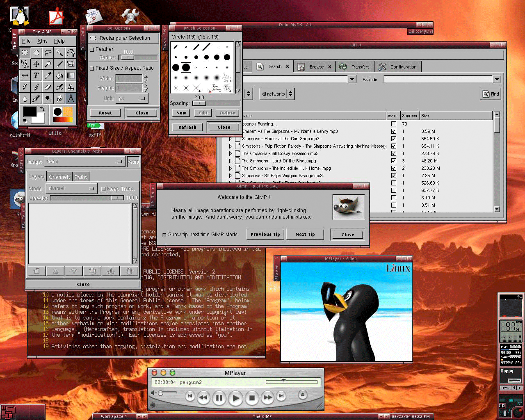Select the Bezier Select pen tool
The image size is (525, 420).
(x=71, y=52)
